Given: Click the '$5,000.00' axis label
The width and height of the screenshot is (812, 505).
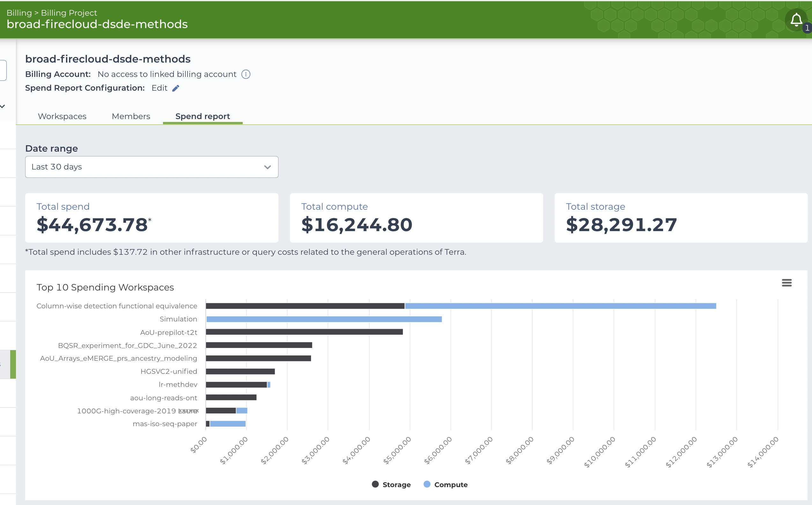Looking at the screenshot, I should point(397,450).
